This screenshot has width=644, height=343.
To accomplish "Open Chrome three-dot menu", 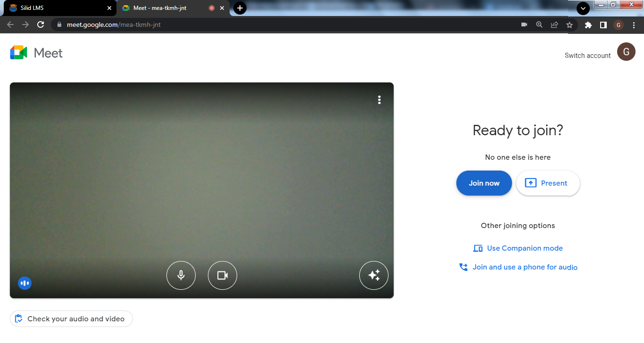I will (x=633, y=25).
